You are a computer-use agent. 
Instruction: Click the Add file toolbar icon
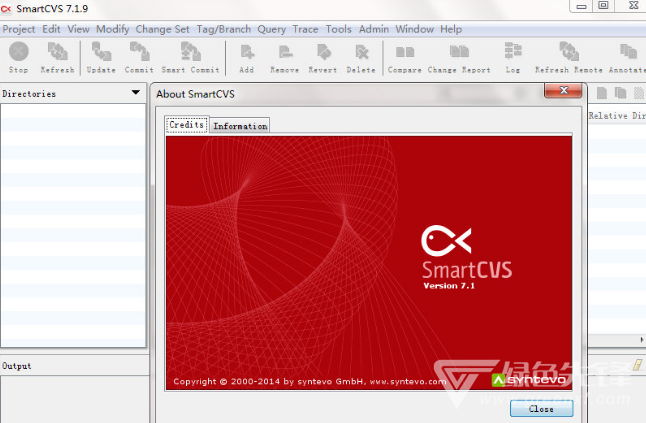click(246, 56)
